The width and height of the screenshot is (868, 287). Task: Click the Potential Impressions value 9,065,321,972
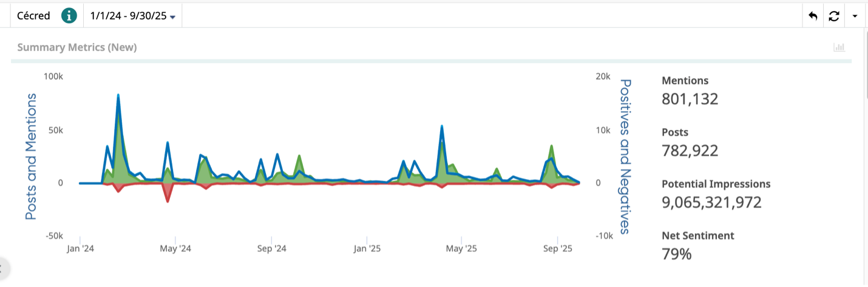(711, 202)
